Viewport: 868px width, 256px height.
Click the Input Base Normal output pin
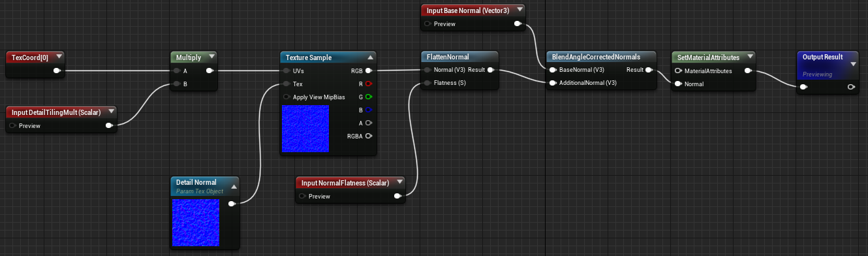coord(518,24)
